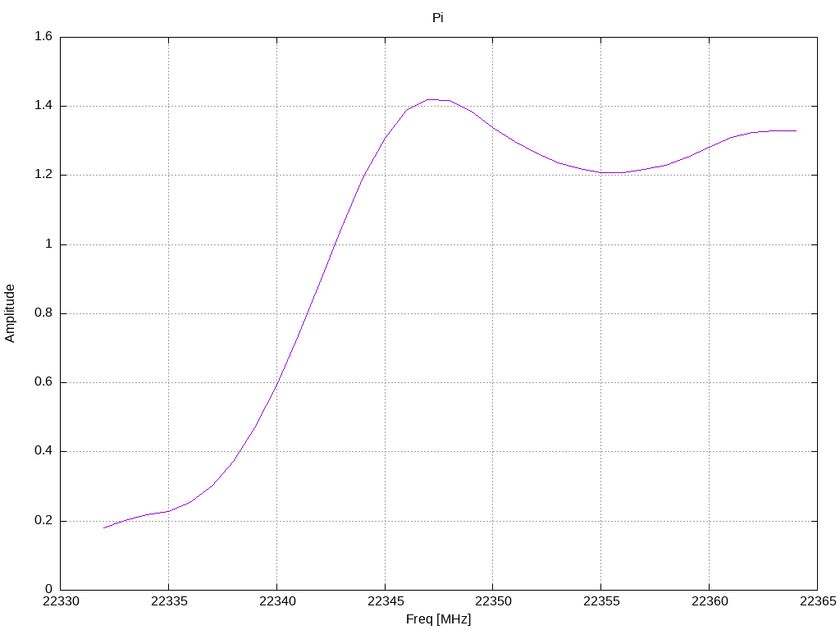Click the curve's peak near 22347 MHz
Image resolution: width=840 pixels, height=630 pixels.
tap(428, 99)
